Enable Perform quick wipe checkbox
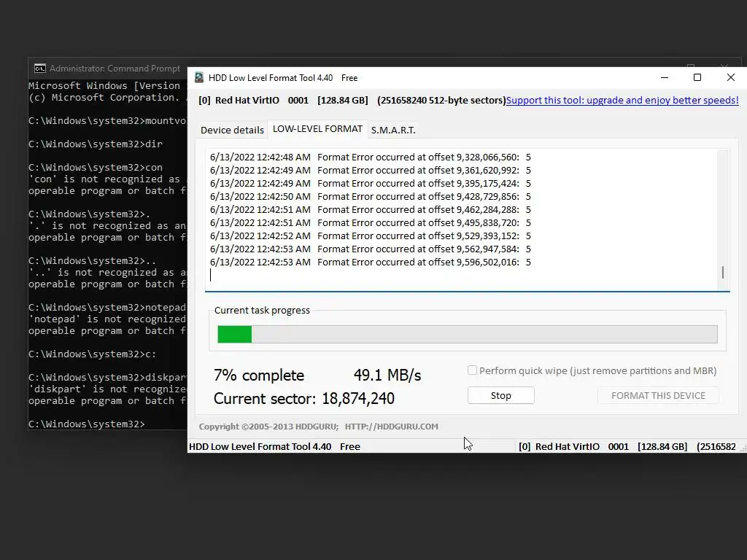 (472, 370)
